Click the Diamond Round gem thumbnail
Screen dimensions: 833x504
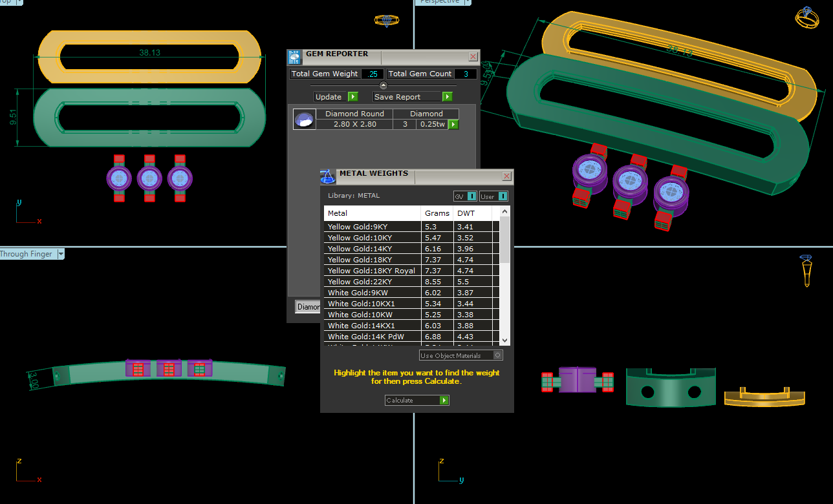tap(304, 119)
